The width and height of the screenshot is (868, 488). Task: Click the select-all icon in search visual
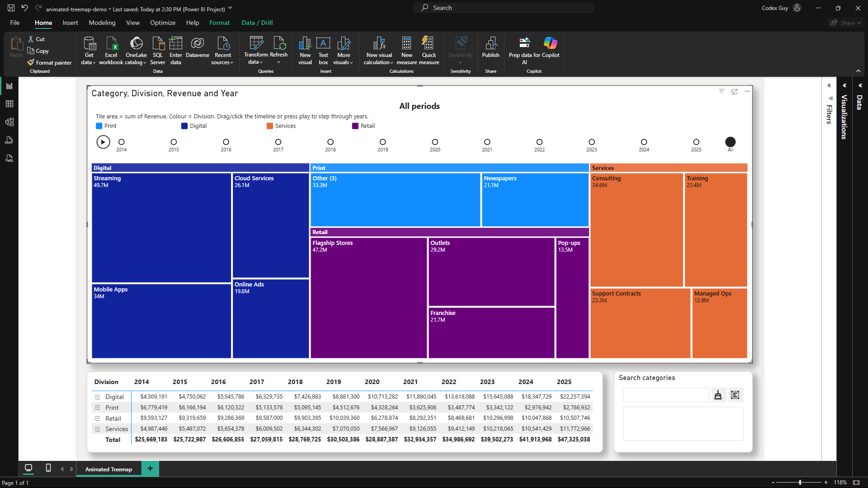[x=735, y=395]
